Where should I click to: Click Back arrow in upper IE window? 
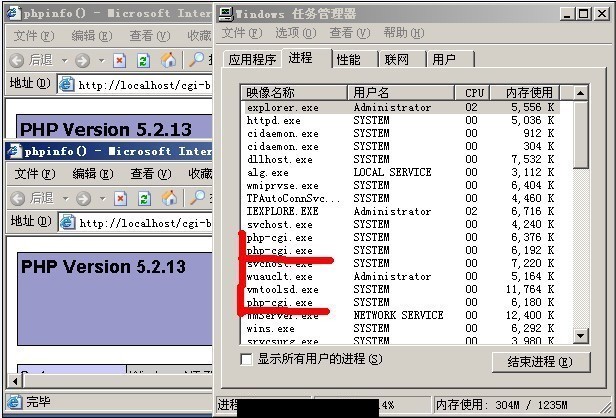click(x=16, y=60)
